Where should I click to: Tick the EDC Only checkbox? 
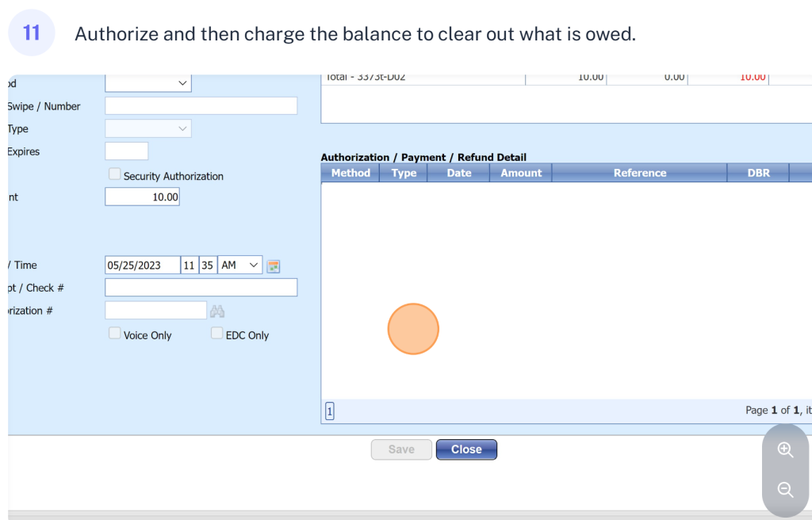click(216, 334)
